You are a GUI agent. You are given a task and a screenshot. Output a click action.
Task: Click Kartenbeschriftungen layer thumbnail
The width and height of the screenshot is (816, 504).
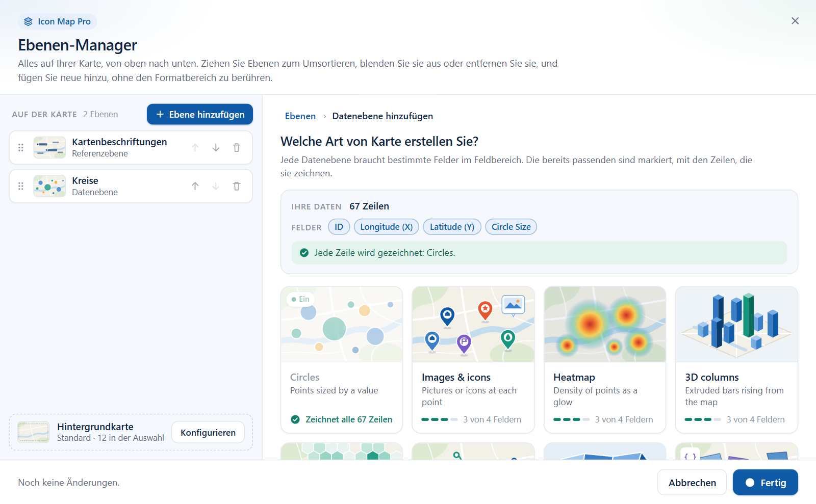coord(49,148)
